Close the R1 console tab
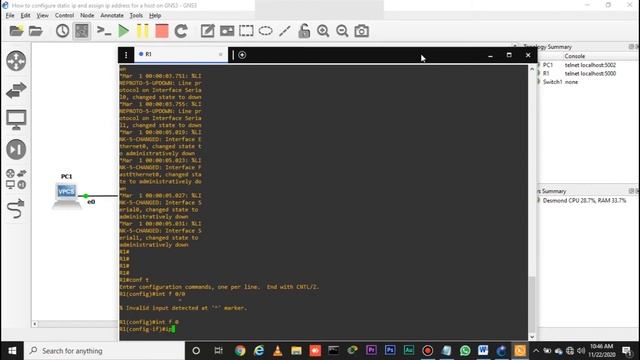 click(x=220, y=54)
